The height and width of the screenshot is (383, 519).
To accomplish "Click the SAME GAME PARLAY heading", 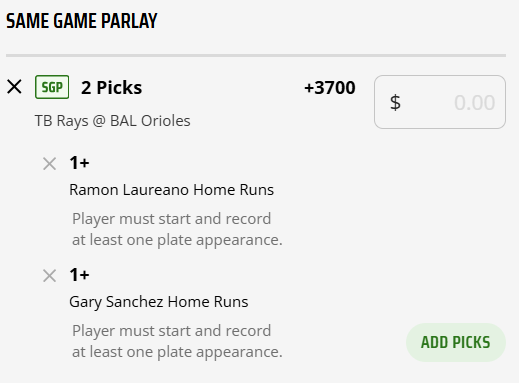I will [82, 21].
